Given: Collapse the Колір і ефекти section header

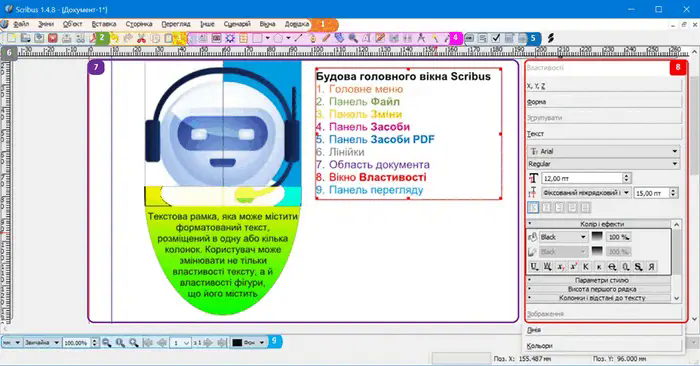Looking at the screenshot, I should pyautogui.click(x=599, y=224).
